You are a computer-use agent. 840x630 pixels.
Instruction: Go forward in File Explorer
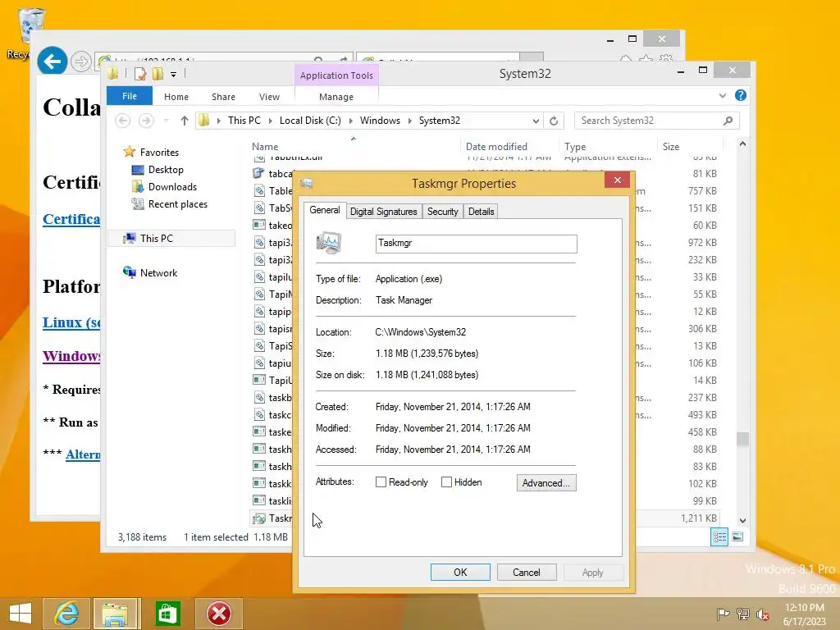pyautogui.click(x=146, y=121)
